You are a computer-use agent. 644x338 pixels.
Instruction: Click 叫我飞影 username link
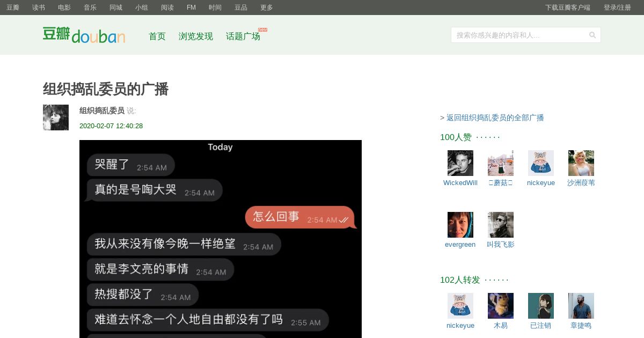[501, 244]
